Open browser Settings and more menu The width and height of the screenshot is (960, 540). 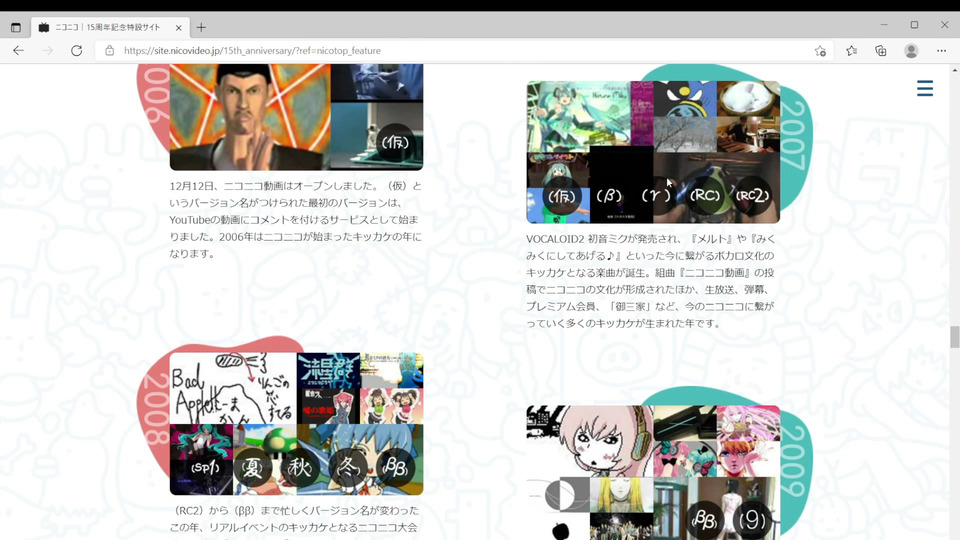[x=942, y=51]
